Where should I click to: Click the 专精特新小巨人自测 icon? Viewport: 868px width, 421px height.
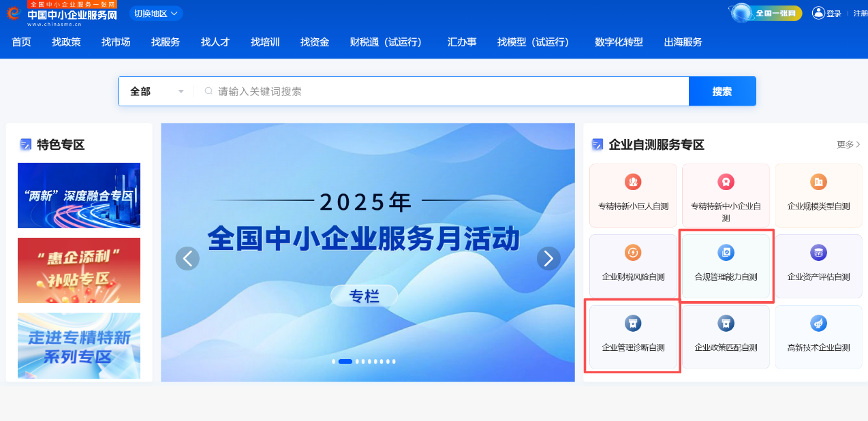[633, 183]
